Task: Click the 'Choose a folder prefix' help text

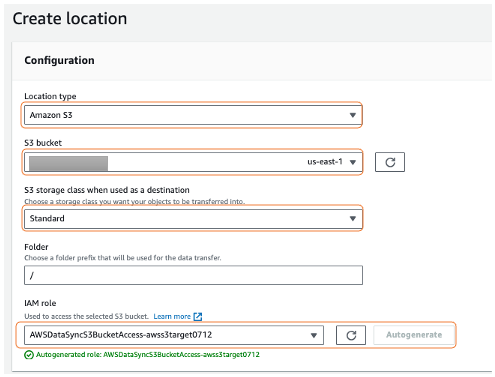Action: click(x=123, y=258)
